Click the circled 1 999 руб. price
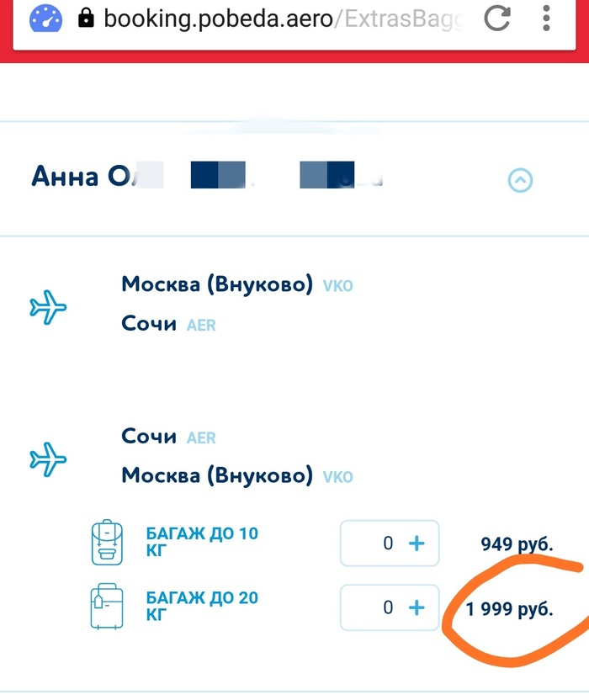The height and width of the screenshot is (700, 589). [511, 609]
